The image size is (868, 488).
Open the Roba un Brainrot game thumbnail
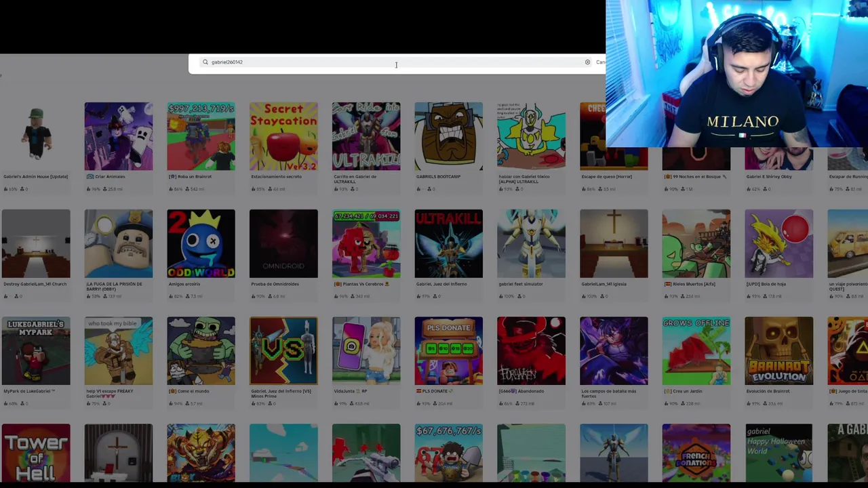coord(201,136)
